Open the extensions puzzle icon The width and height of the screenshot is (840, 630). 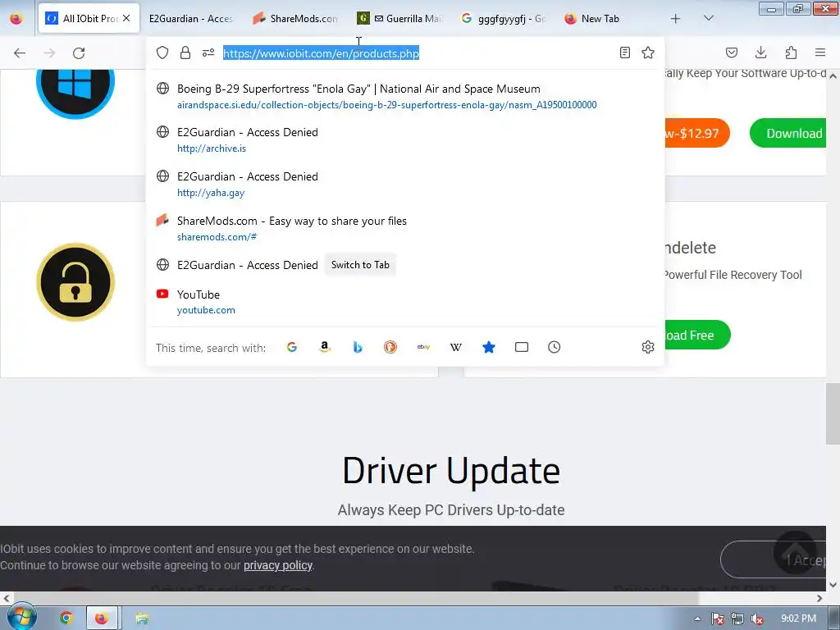click(791, 52)
